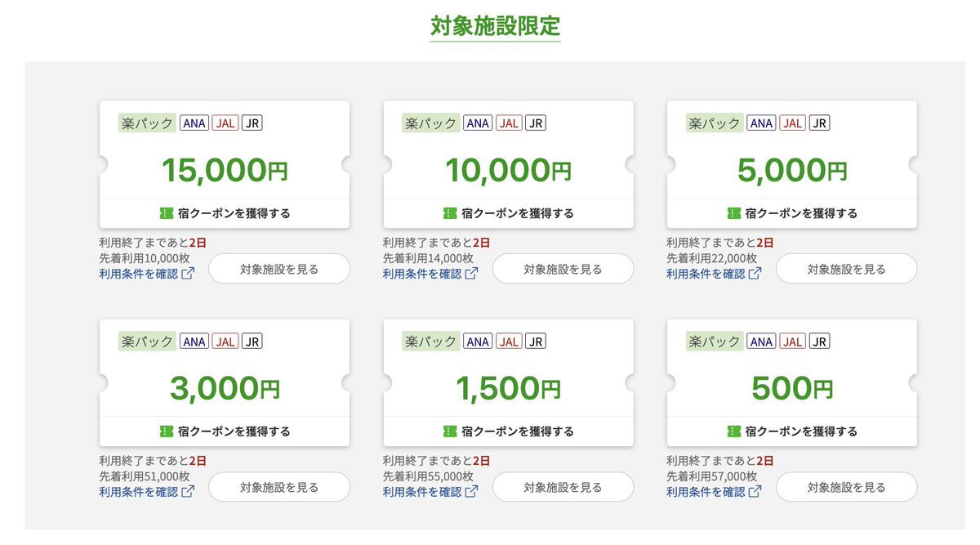The height and width of the screenshot is (545, 980).
Task: Click 先着利用51,000枚 text
Action: click(145, 476)
